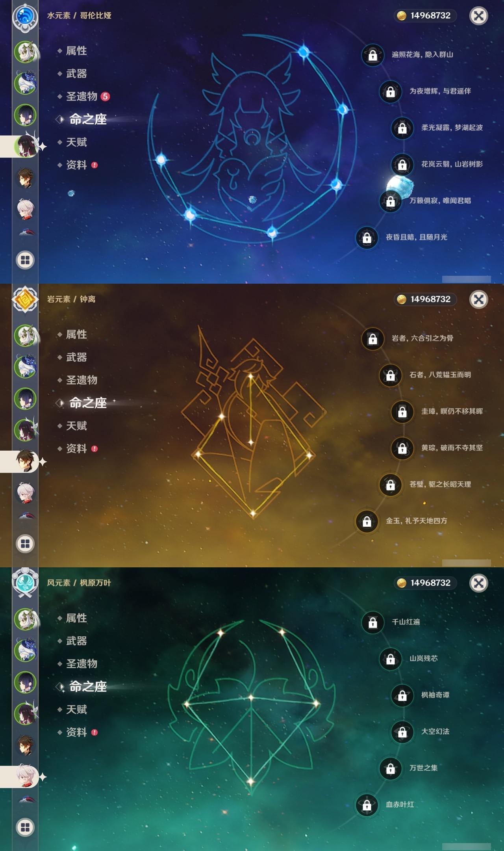Screen dimensions: 504x851
Task: Click the 大空幻法 constellation label
Action: coord(435,732)
